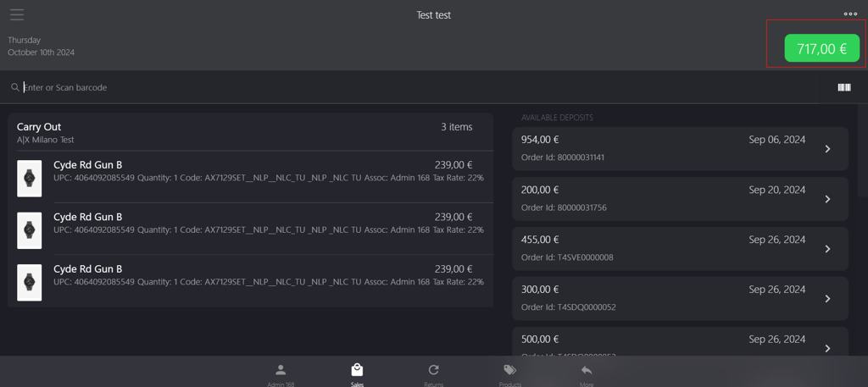Screen dimensions: 868x387
Task: Focus the Enter or Scan barcode field
Action: pos(409,87)
